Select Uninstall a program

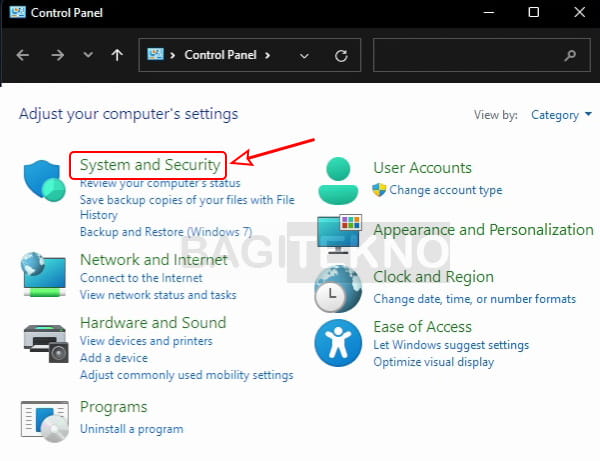(132, 429)
